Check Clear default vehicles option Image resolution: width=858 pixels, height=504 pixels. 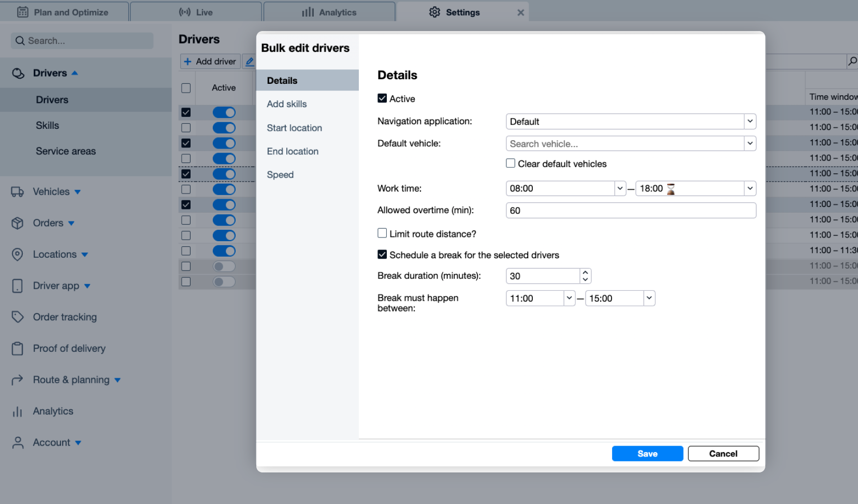click(511, 164)
